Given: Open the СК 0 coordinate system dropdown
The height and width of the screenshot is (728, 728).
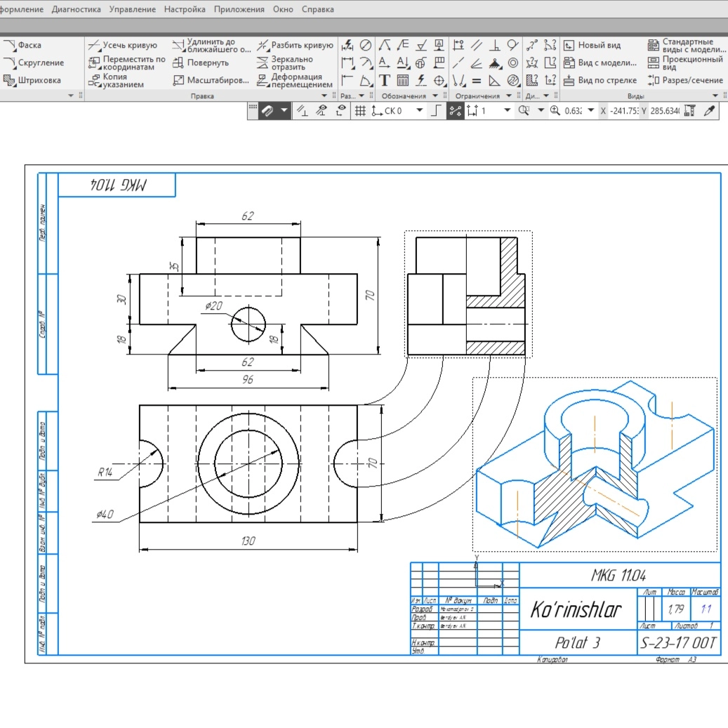Looking at the screenshot, I should tap(420, 111).
